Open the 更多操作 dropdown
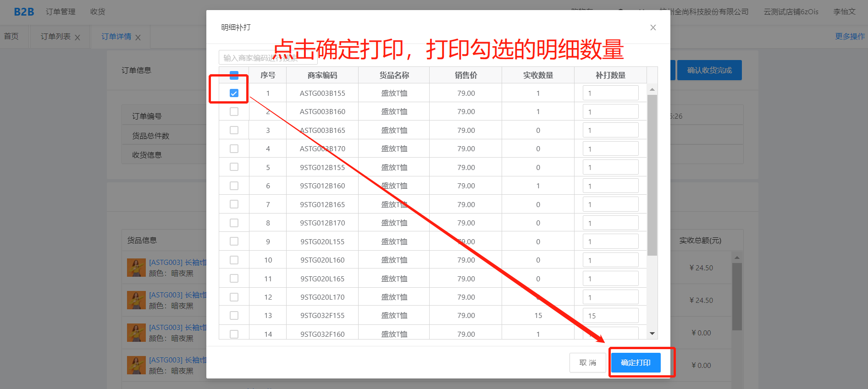Viewport: 868px width, 389px height. coord(850,36)
